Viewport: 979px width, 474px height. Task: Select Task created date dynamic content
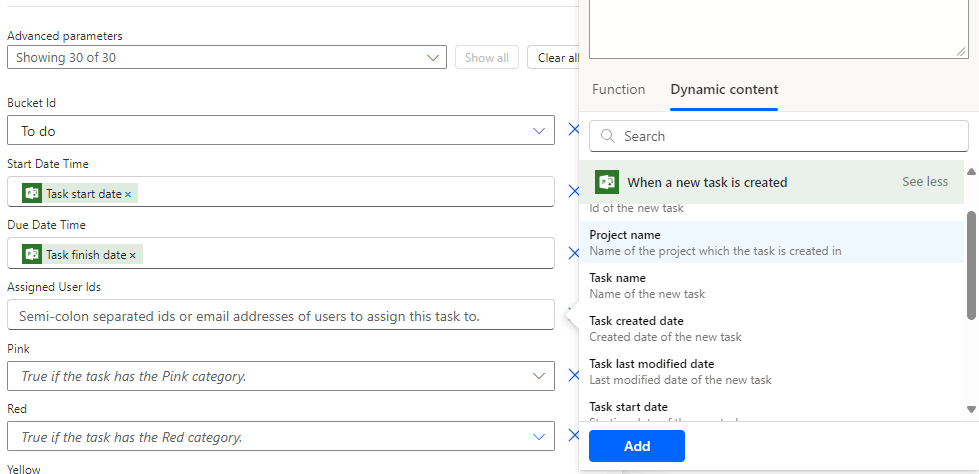pos(771,328)
